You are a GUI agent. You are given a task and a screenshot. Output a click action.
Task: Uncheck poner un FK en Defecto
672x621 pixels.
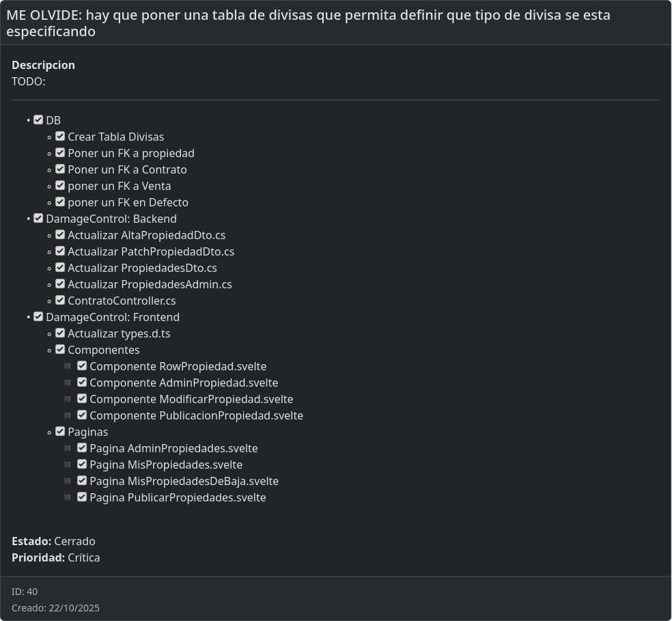[60, 202]
